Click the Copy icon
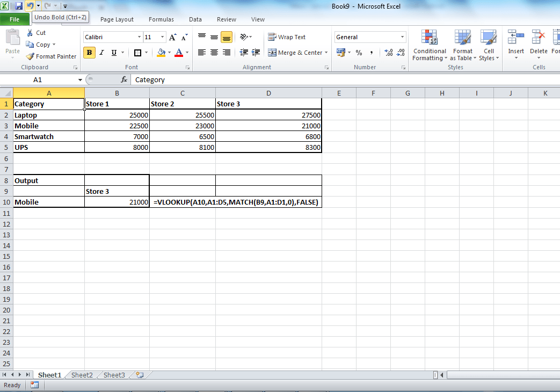 (30, 45)
